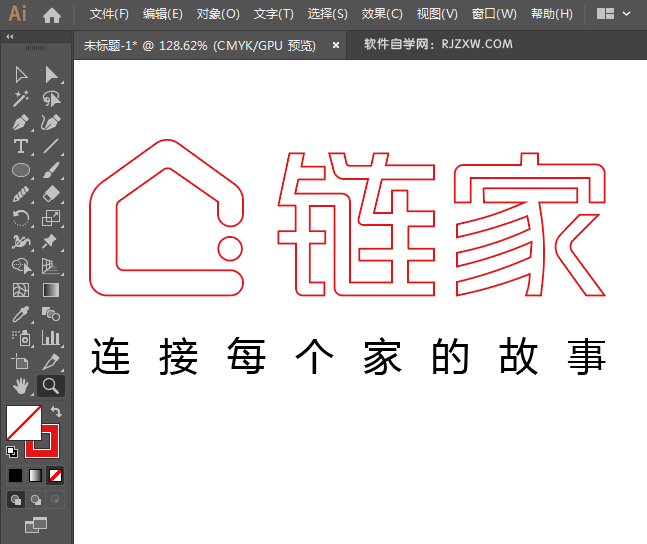Open the 视图(V) menu
Image resolution: width=647 pixels, height=544 pixels.
click(x=437, y=14)
